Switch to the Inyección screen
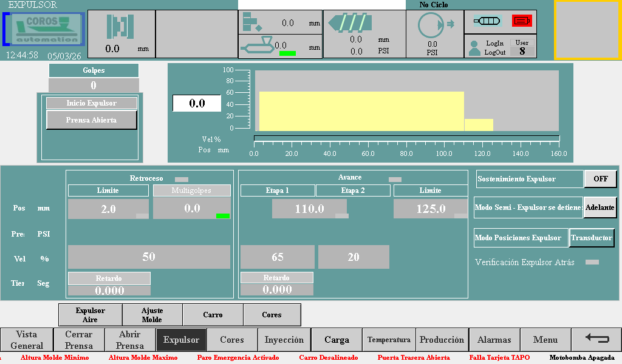The height and width of the screenshot is (364, 622). coord(284,340)
